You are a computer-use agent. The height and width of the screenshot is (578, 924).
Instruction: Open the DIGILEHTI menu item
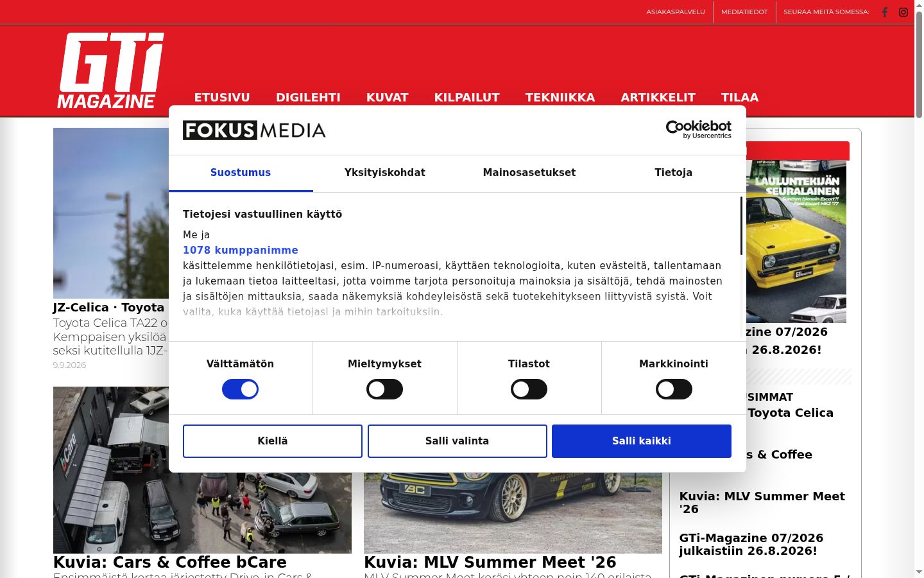pyautogui.click(x=308, y=98)
